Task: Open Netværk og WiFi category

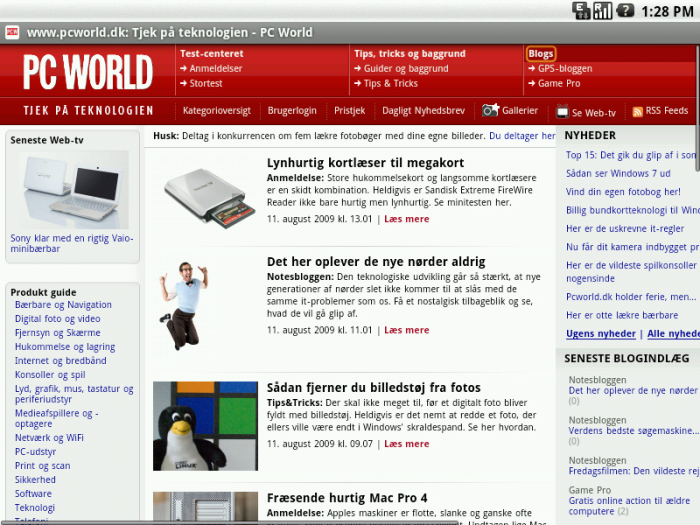Action: (x=49, y=438)
